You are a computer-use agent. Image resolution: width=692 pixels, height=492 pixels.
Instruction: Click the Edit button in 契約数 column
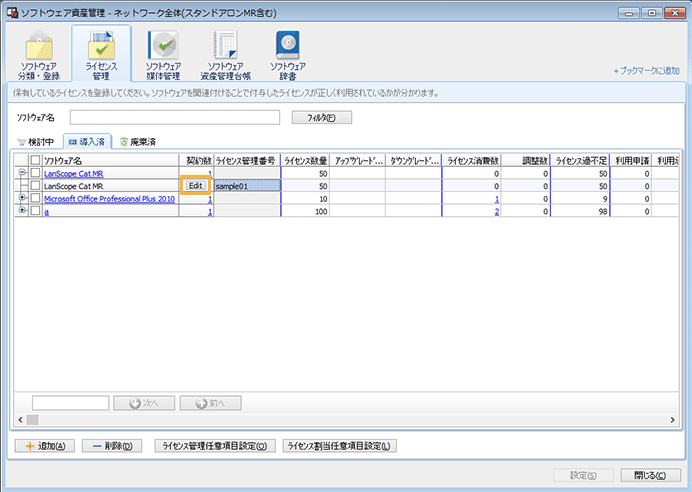(x=196, y=186)
